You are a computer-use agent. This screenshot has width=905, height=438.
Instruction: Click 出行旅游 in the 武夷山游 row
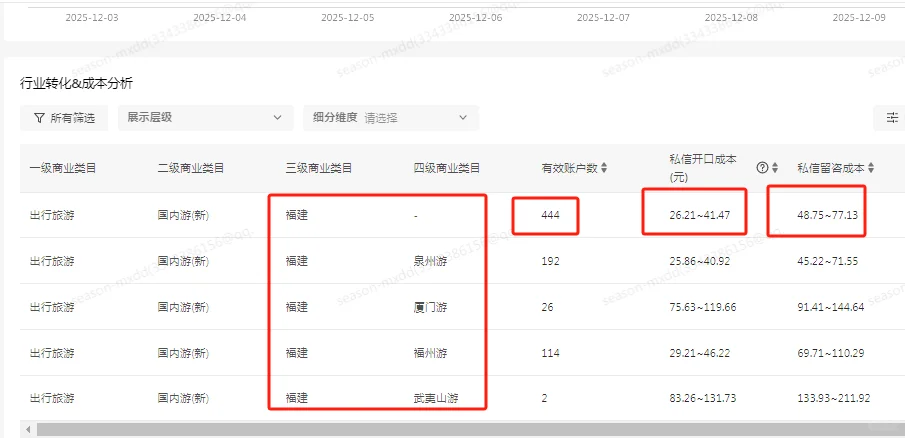pyautogui.click(x=52, y=398)
